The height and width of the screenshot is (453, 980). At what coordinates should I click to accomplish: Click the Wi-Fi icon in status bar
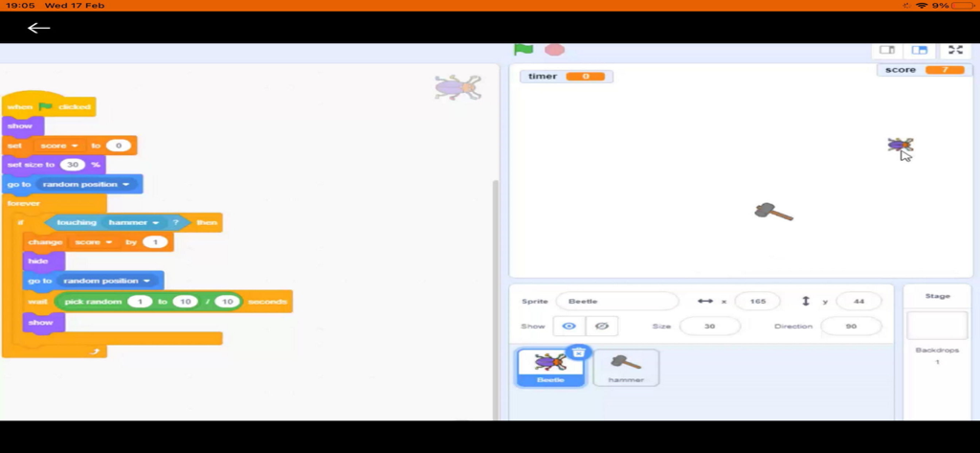(922, 6)
